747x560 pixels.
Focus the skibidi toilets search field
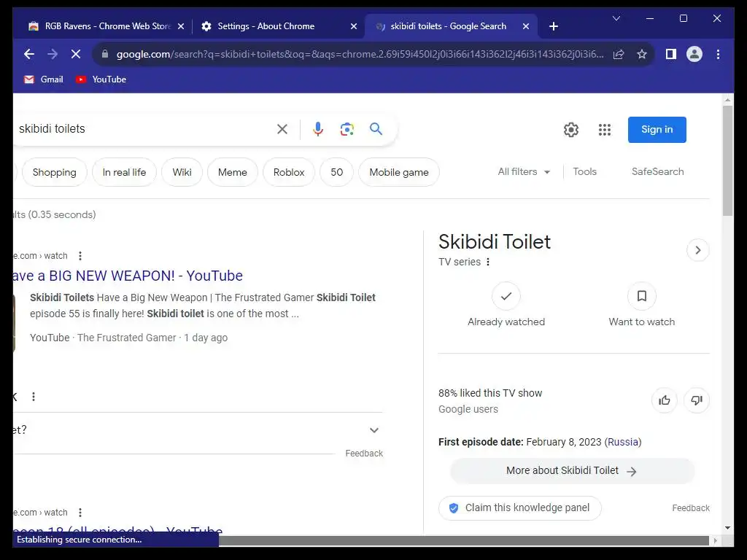tap(143, 129)
